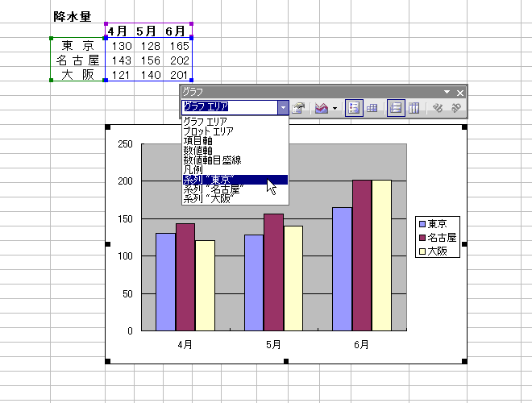This screenshot has width=532, height=403.
Task: Open the Format Selected Object properties icon
Action: pyautogui.click(x=298, y=108)
